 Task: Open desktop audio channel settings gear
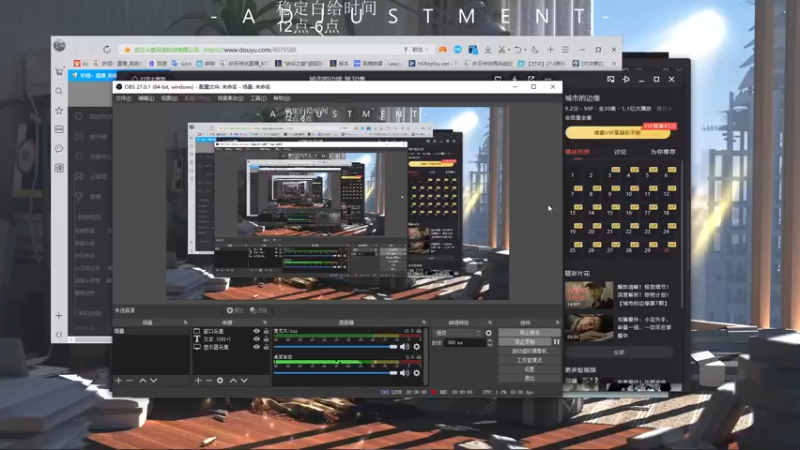click(417, 373)
